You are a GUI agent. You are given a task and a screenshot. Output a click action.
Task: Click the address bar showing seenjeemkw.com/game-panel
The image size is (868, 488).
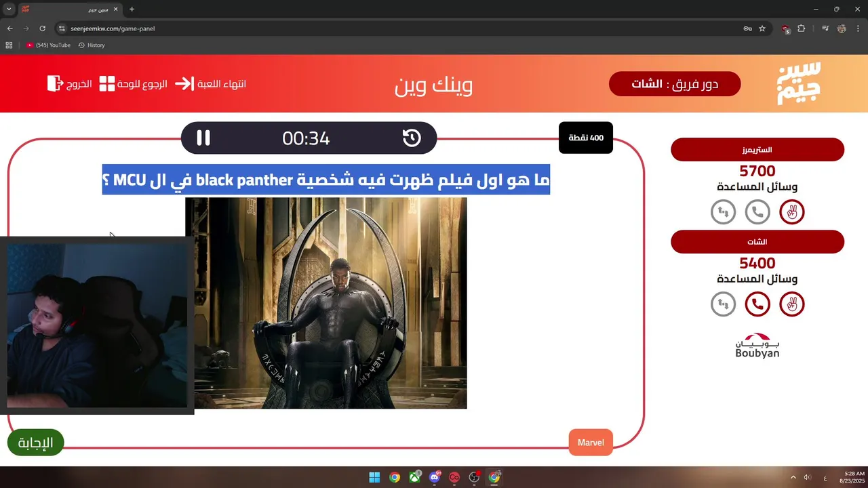(400, 28)
